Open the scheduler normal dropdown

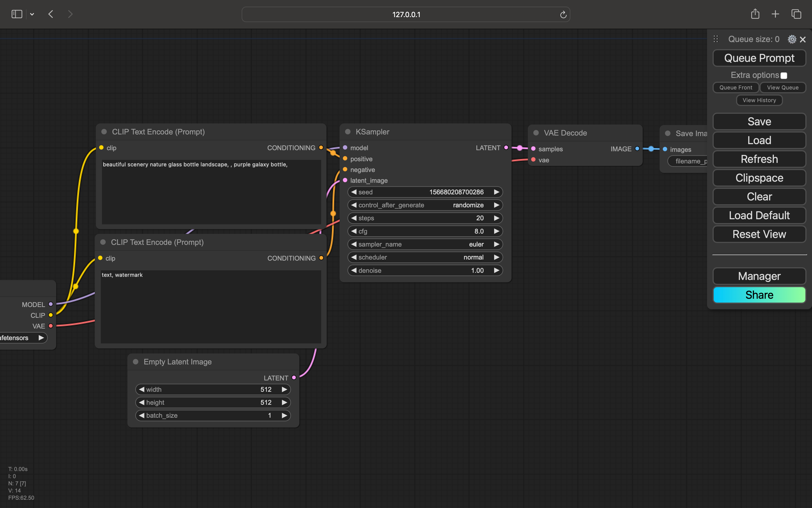[425, 257]
